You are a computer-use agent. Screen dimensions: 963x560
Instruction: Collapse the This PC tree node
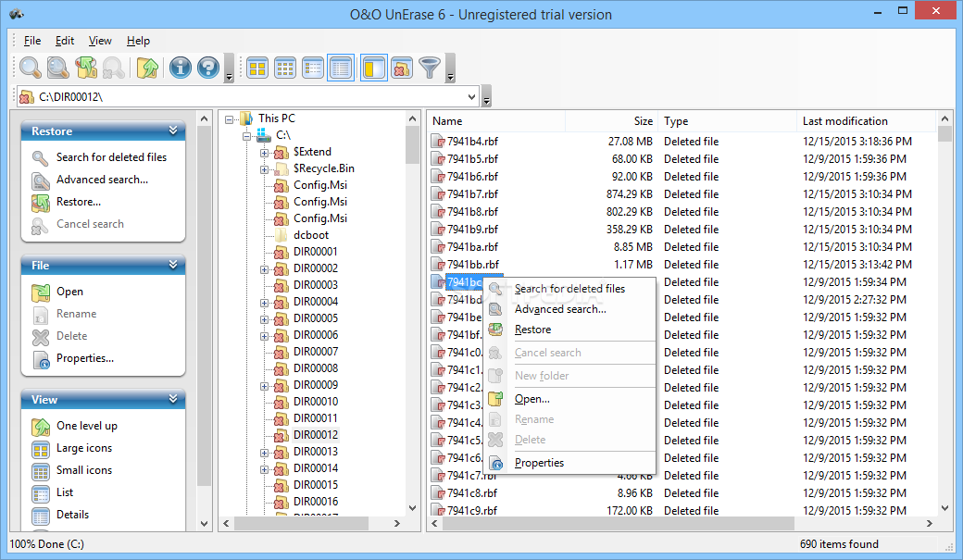pos(229,119)
